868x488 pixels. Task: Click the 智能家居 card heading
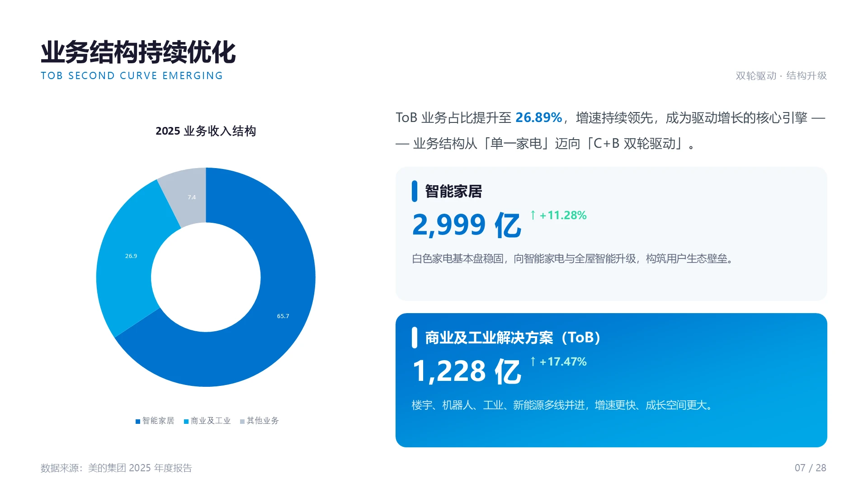[x=453, y=191]
